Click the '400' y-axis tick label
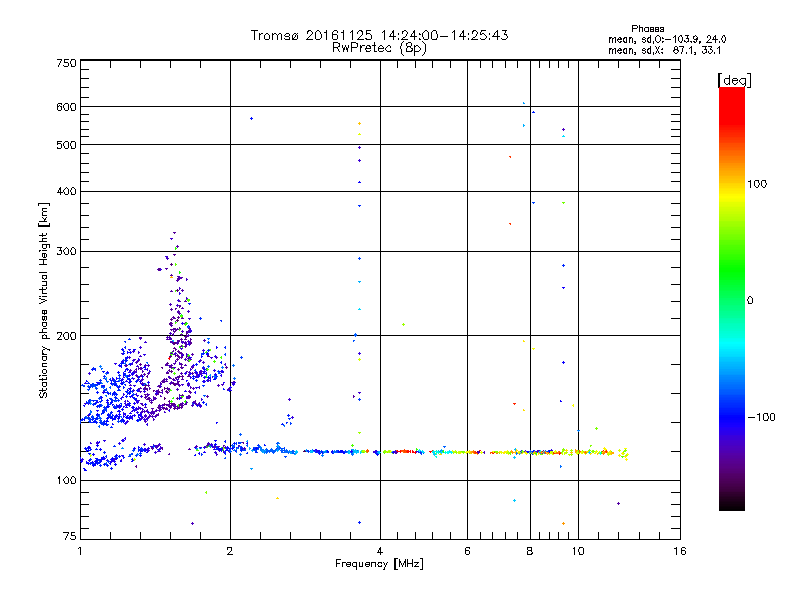800x600 pixels. pyautogui.click(x=66, y=191)
